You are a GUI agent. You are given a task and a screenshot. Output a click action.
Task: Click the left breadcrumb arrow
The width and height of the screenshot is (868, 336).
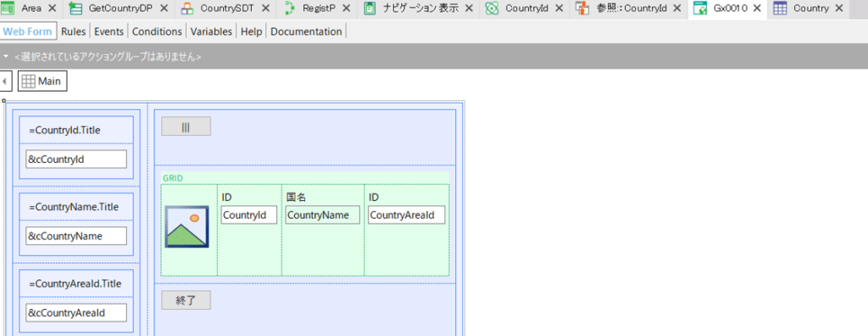[6, 81]
